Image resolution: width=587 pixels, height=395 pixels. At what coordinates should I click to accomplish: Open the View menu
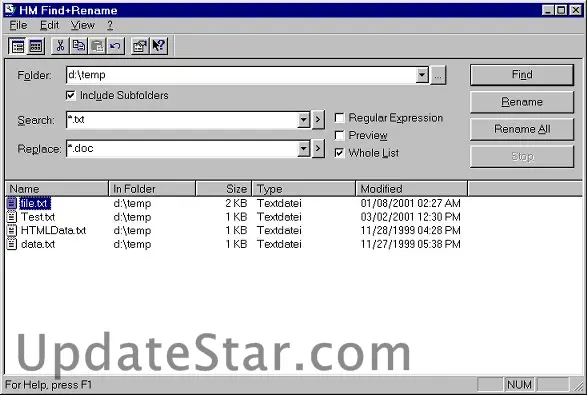(83, 25)
